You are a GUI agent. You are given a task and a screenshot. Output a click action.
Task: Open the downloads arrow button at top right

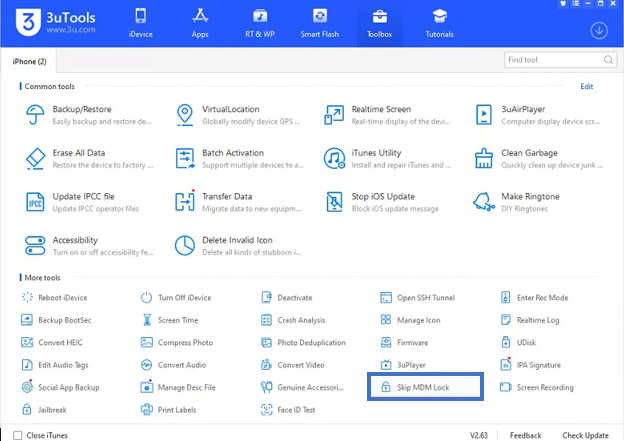click(599, 30)
